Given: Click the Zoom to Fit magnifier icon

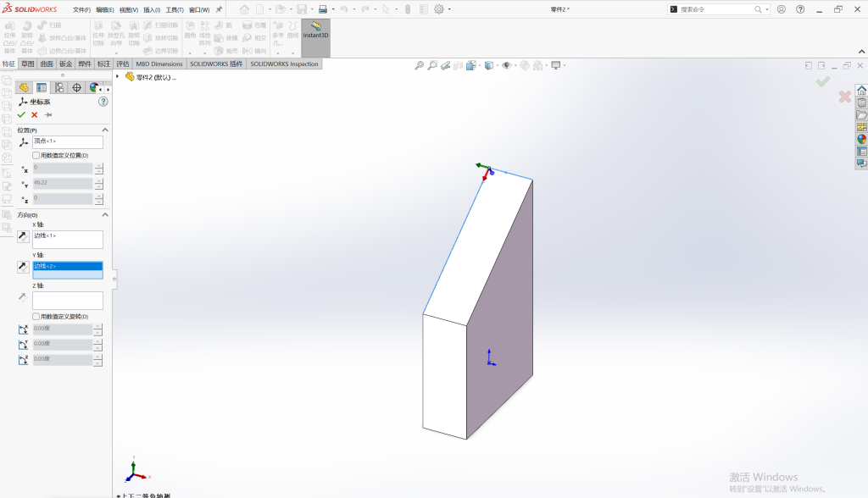Looking at the screenshot, I should (420, 65).
